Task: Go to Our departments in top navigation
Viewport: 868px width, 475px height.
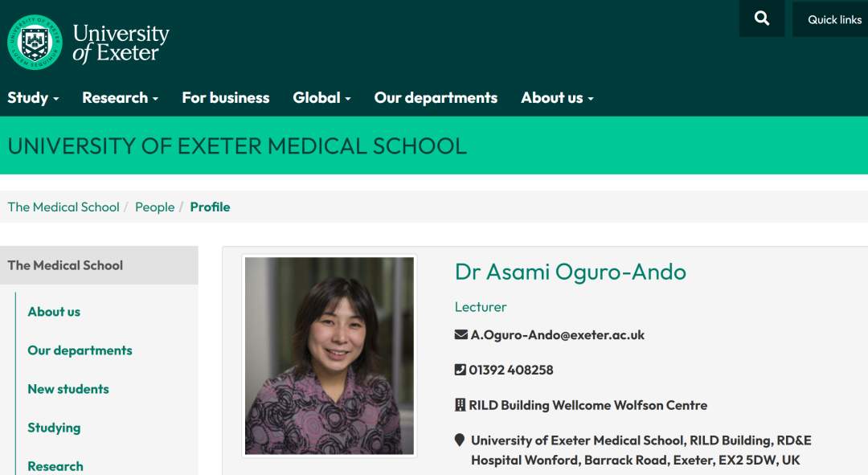Action: 436,98
